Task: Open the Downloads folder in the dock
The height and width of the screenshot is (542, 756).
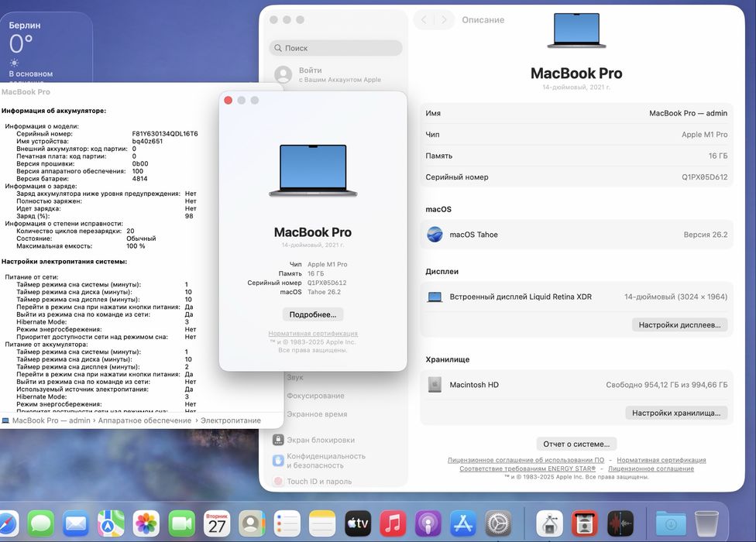Action: [671, 523]
